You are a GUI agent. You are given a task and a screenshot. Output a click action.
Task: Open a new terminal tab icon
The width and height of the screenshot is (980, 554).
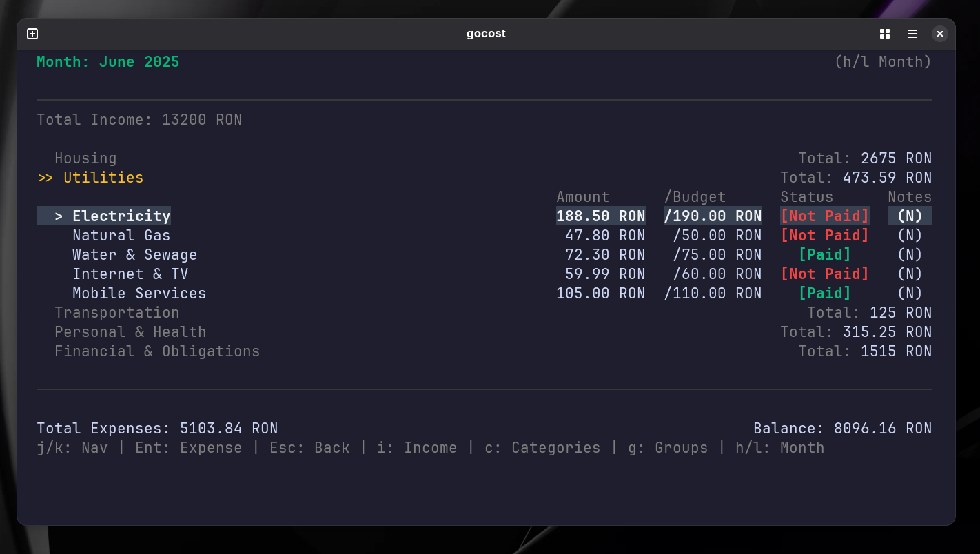[x=32, y=34]
